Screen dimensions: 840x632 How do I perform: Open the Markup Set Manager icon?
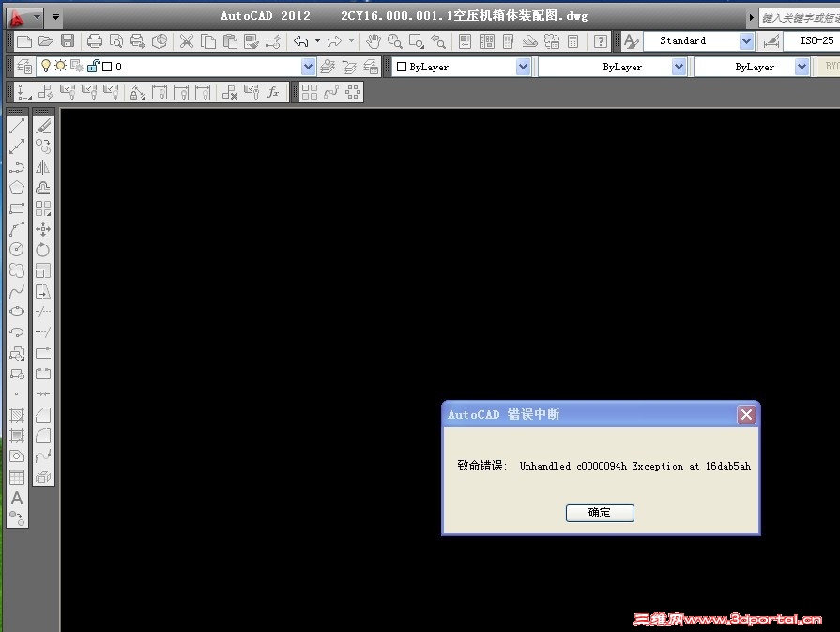(x=551, y=40)
